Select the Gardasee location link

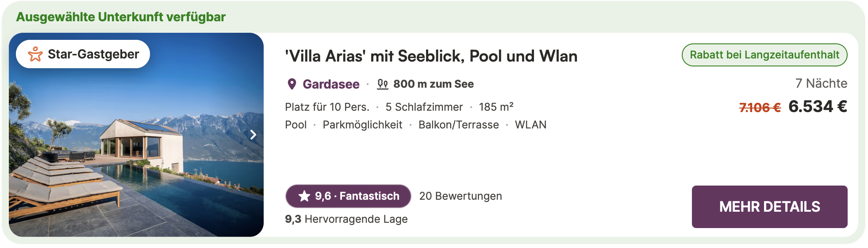point(330,84)
